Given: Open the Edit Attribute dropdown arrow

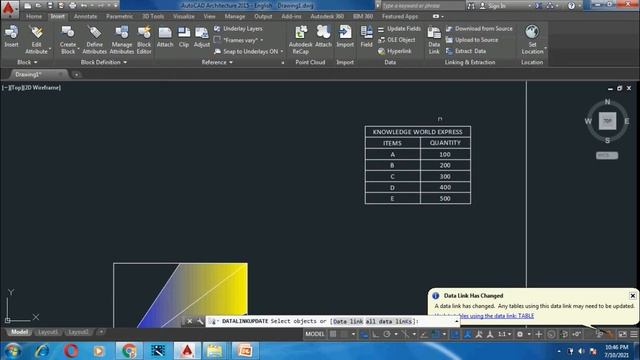Looking at the screenshot, I should (x=50, y=50).
